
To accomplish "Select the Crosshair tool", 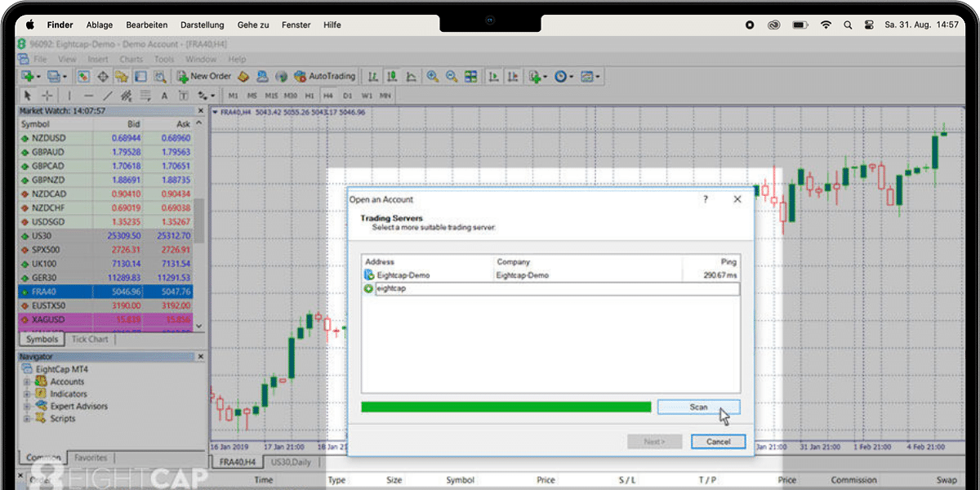I will (47, 96).
